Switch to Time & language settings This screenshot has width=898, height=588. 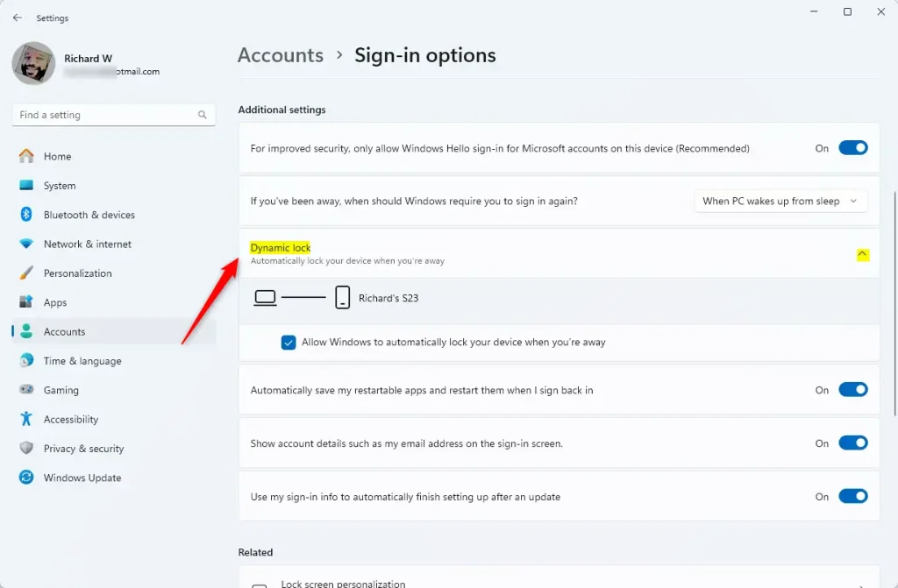tap(82, 361)
